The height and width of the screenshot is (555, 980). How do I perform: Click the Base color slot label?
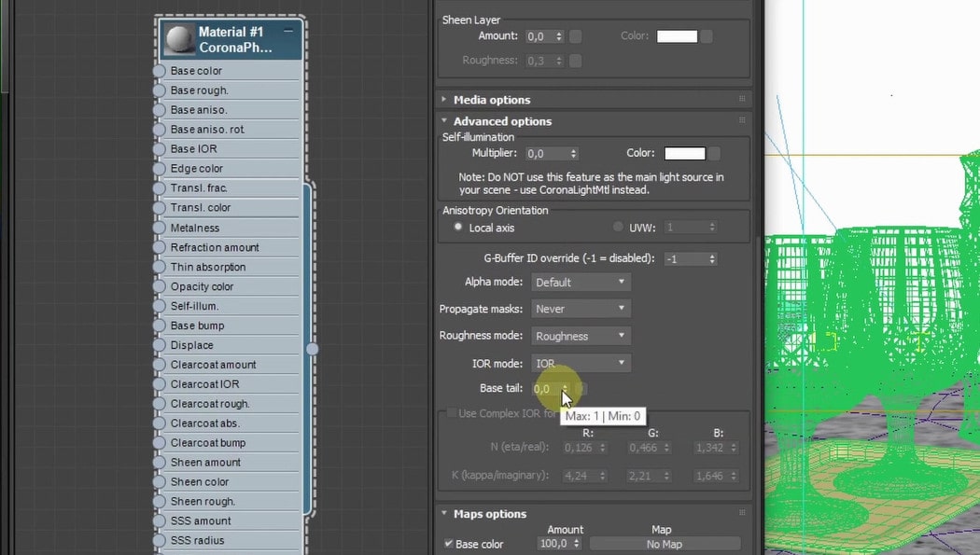pyautogui.click(x=196, y=71)
